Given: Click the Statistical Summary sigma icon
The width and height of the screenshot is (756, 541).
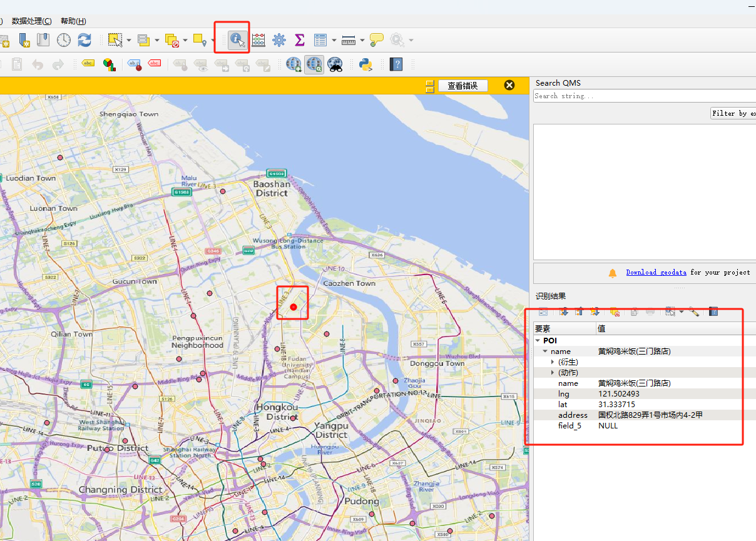Looking at the screenshot, I should pyautogui.click(x=300, y=40).
